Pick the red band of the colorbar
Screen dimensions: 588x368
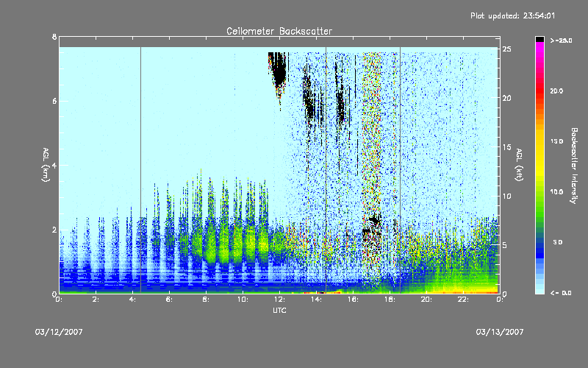click(539, 92)
